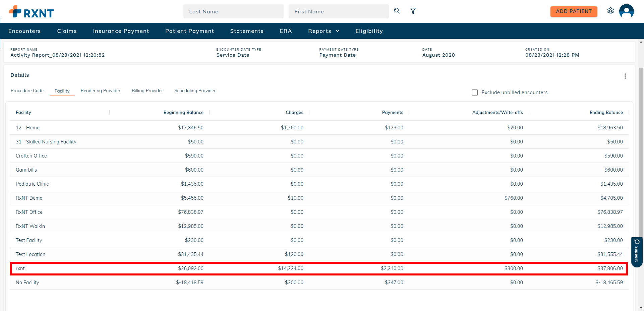Click the $14,224.00 charges value

291,268
